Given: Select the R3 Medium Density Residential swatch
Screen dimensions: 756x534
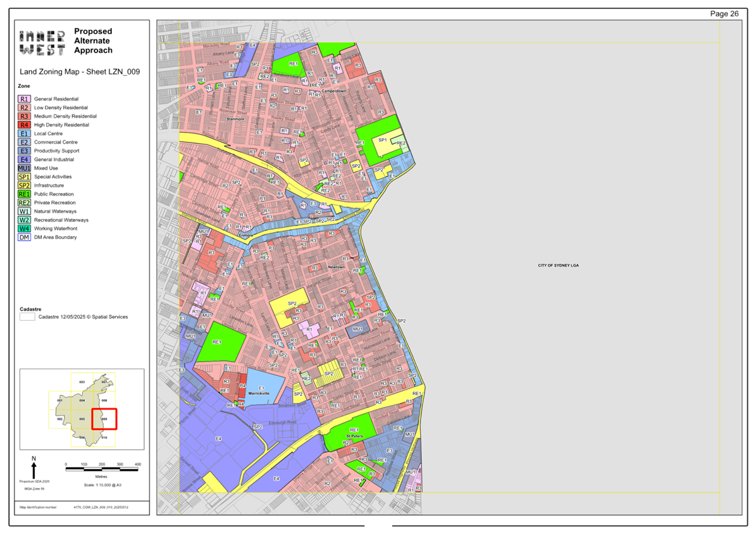Looking at the screenshot, I should [24, 116].
